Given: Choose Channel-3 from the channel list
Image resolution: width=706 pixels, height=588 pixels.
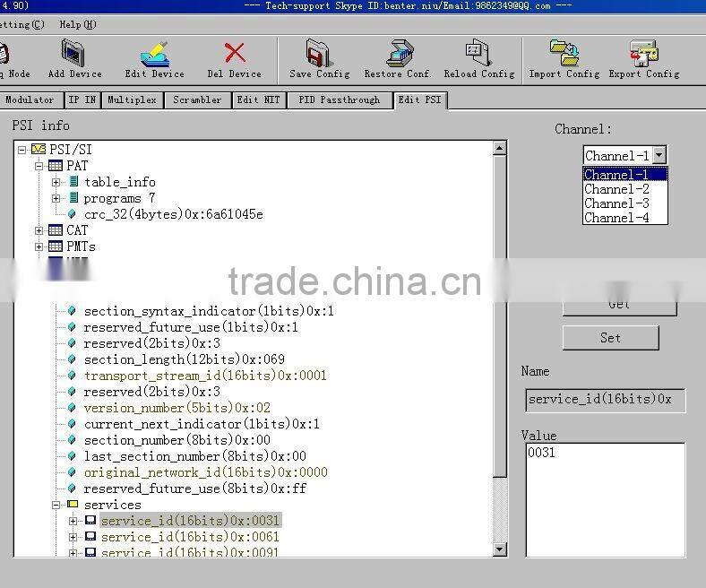Looking at the screenshot, I should (616, 203).
